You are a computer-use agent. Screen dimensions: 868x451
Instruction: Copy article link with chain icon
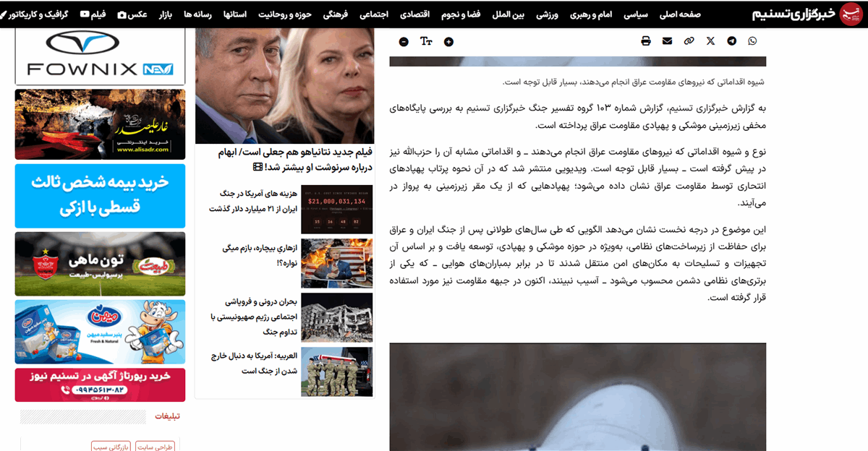point(689,41)
